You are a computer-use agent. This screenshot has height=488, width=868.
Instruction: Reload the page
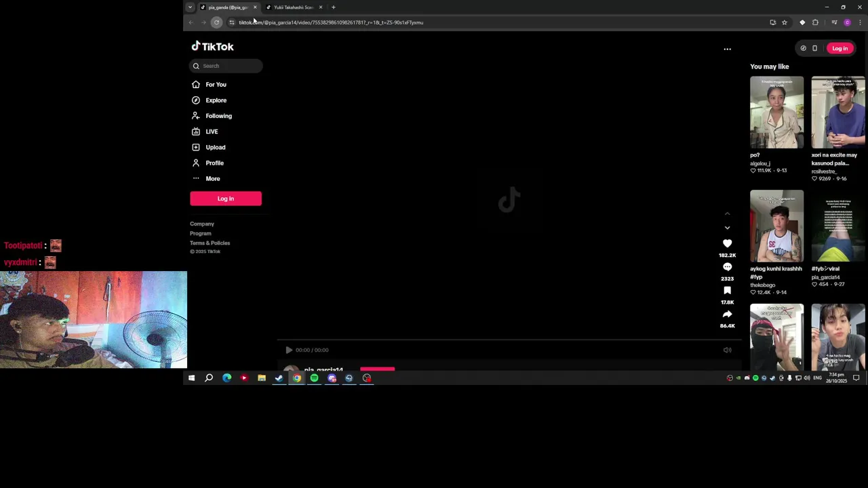point(216,22)
